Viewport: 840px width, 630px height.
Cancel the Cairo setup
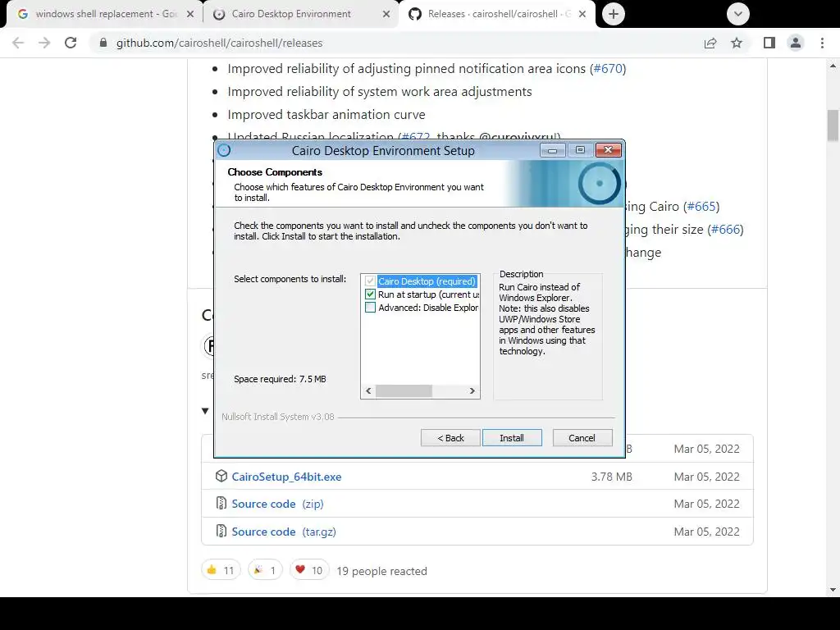(582, 438)
